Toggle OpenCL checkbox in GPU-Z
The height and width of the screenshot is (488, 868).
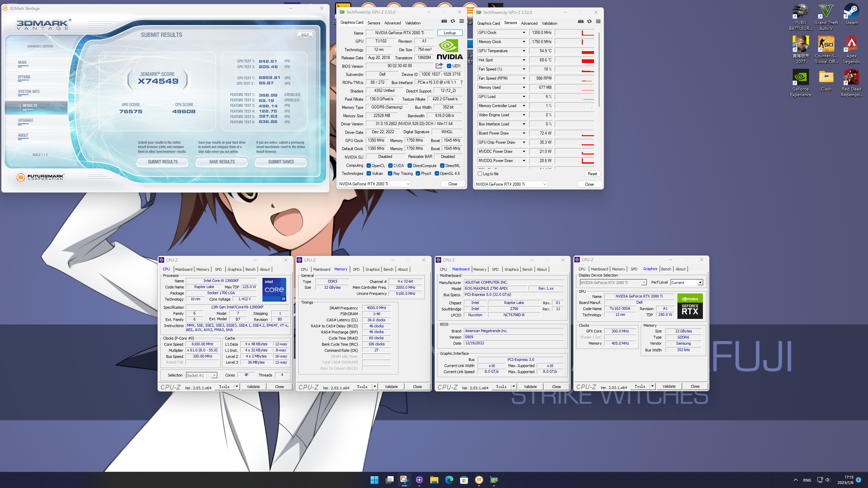tap(369, 166)
